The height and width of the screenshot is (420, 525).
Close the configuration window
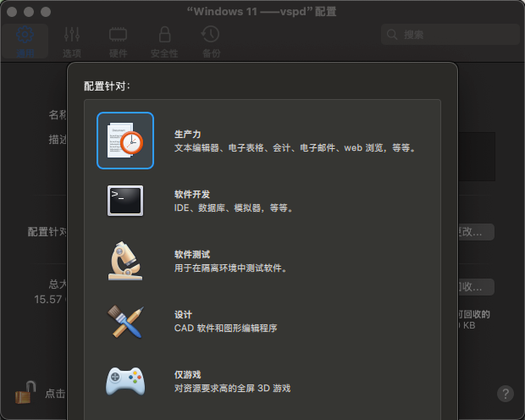point(12,12)
